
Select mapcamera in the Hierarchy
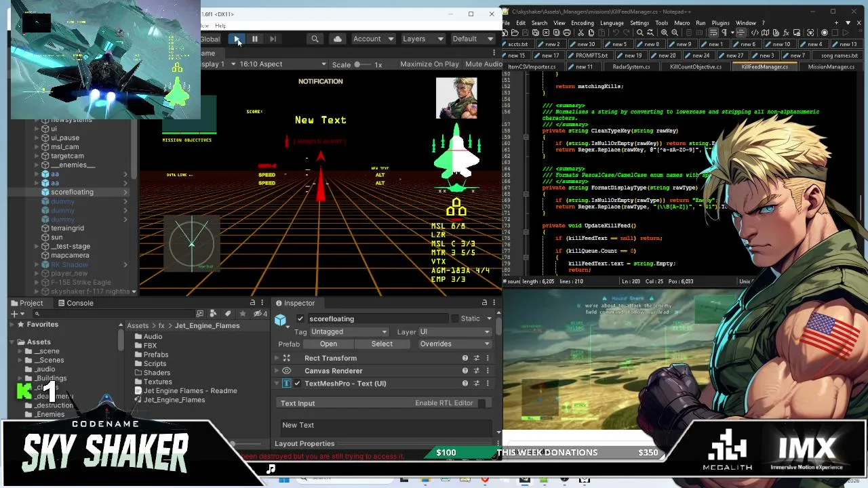(69, 256)
